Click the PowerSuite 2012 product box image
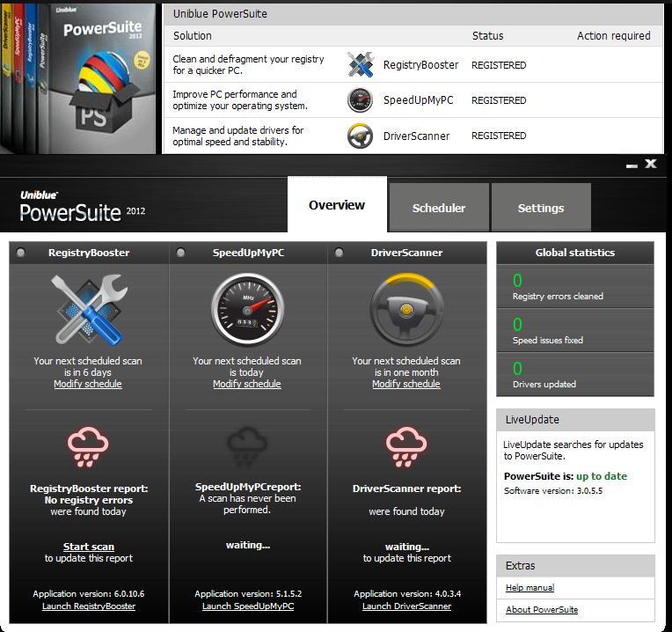The width and height of the screenshot is (672, 632). (78, 78)
